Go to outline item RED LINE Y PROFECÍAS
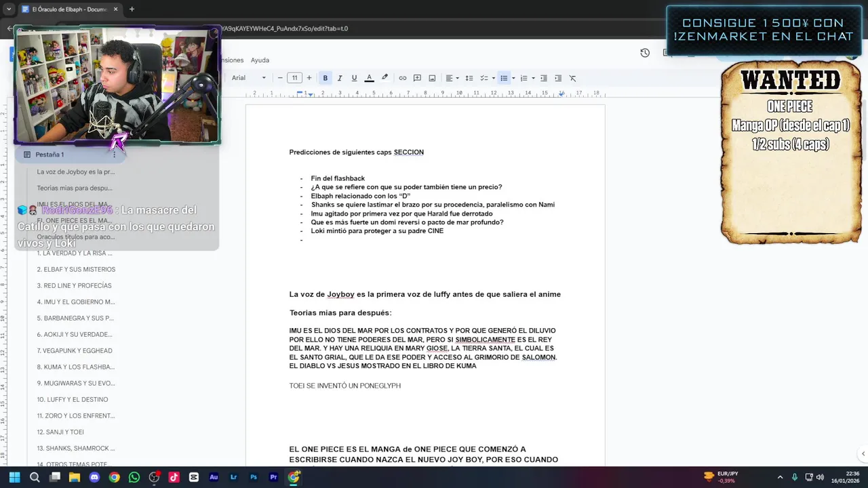The width and height of the screenshot is (868, 488). (74, 285)
